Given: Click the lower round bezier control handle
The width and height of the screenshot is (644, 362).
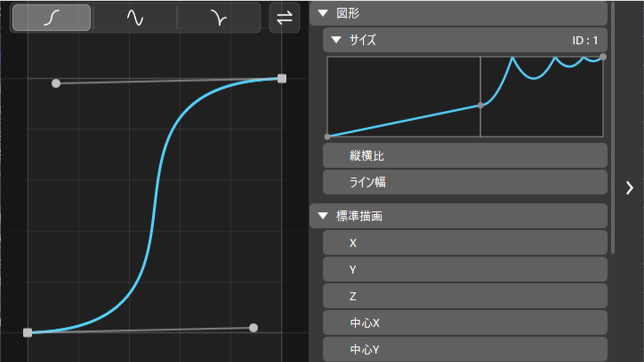Looking at the screenshot, I should (254, 328).
